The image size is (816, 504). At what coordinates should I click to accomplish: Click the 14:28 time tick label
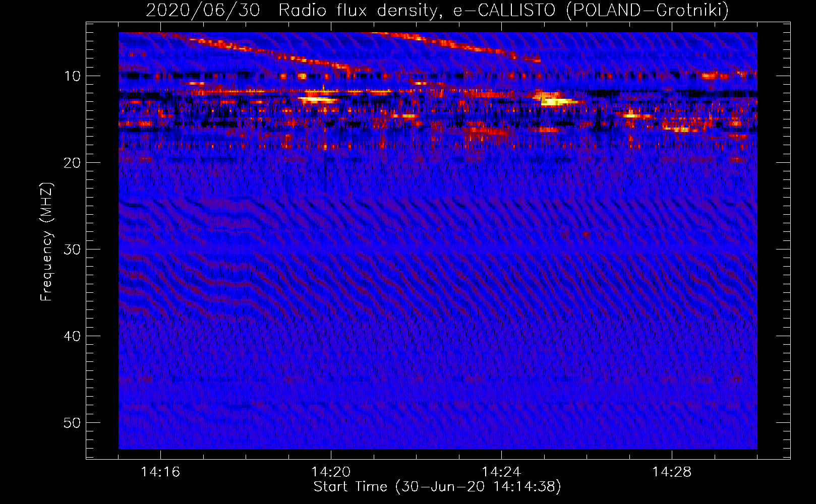point(672,472)
